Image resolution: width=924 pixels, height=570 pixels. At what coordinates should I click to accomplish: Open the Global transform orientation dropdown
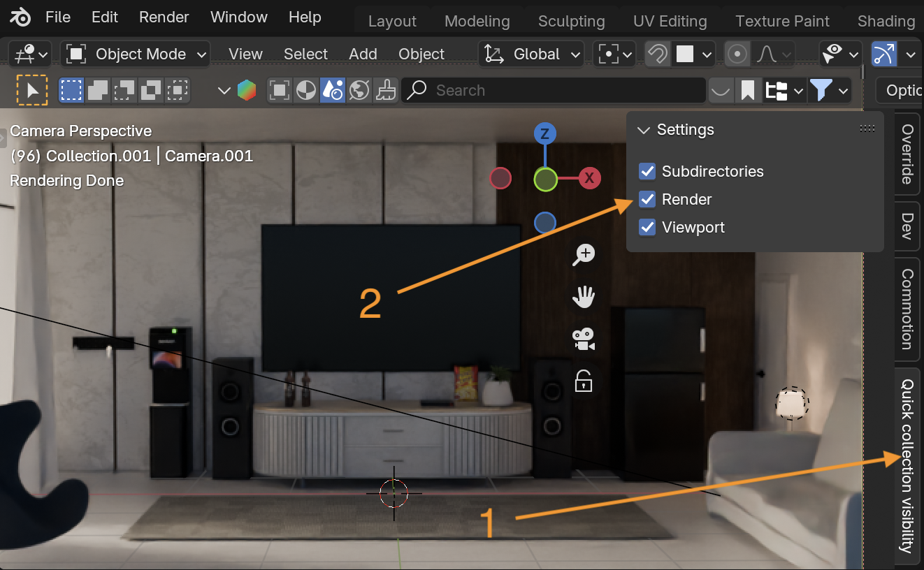(531, 54)
